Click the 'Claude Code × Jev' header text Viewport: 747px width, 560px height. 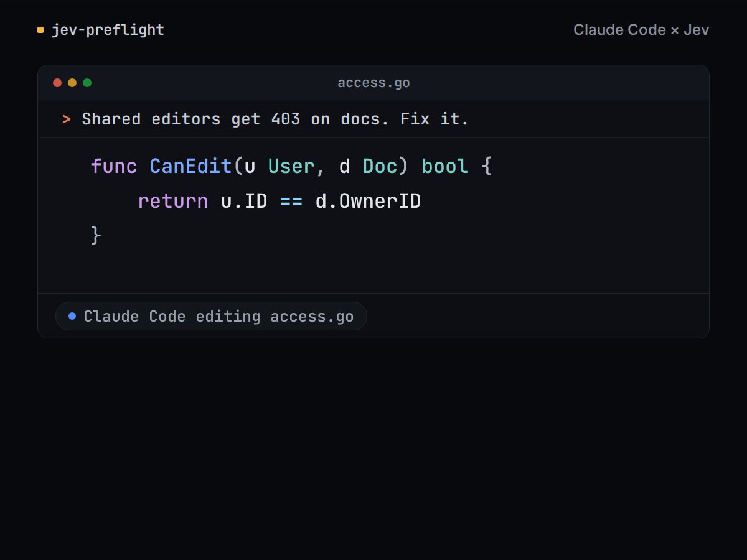(641, 30)
